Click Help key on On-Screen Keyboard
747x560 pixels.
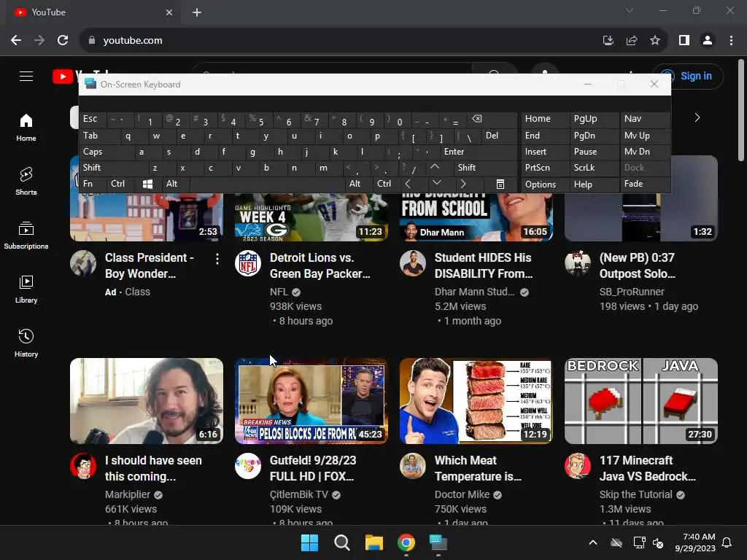coord(595,184)
